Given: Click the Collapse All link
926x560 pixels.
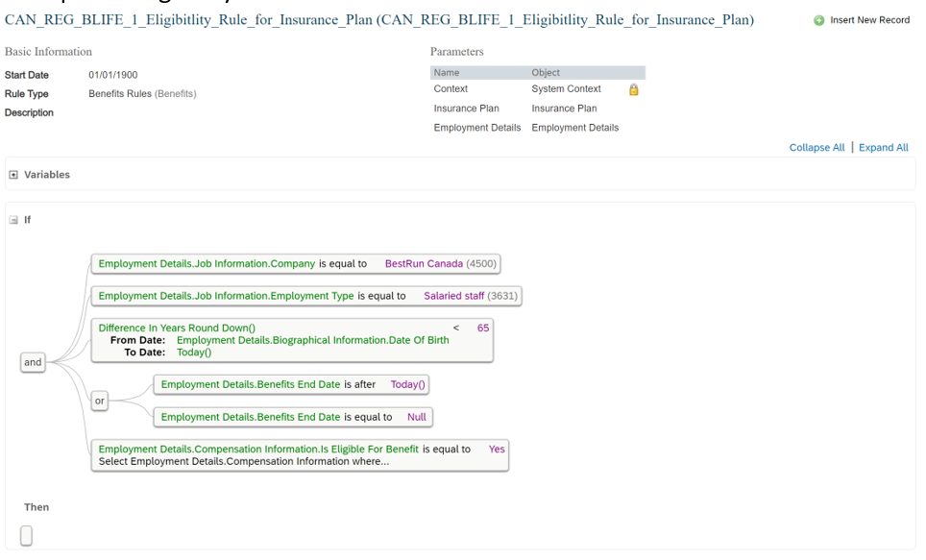Looking at the screenshot, I should [816, 148].
